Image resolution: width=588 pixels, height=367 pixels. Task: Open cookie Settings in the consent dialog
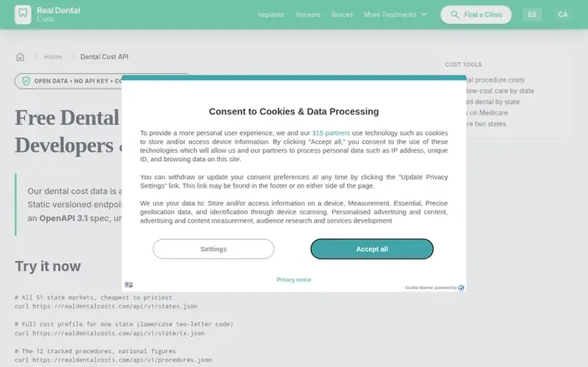[214, 249]
